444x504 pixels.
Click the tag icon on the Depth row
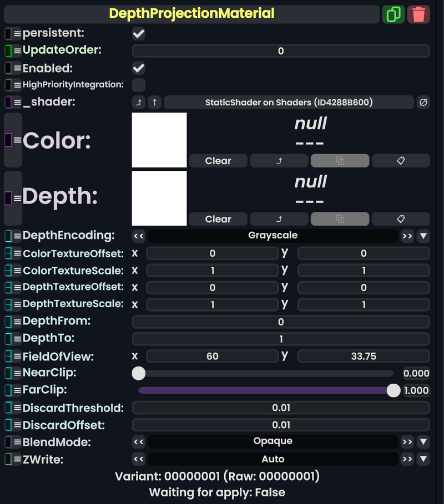coord(401,218)
